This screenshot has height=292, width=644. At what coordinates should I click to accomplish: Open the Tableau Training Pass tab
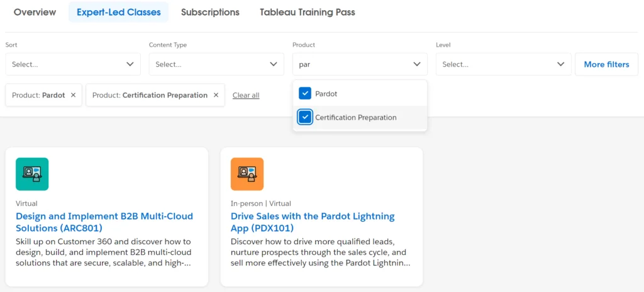coord(307,13)
